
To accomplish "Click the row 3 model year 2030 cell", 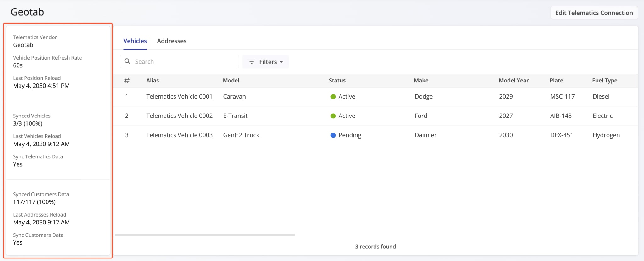I will pyautogui.click(x=506, y=135).
